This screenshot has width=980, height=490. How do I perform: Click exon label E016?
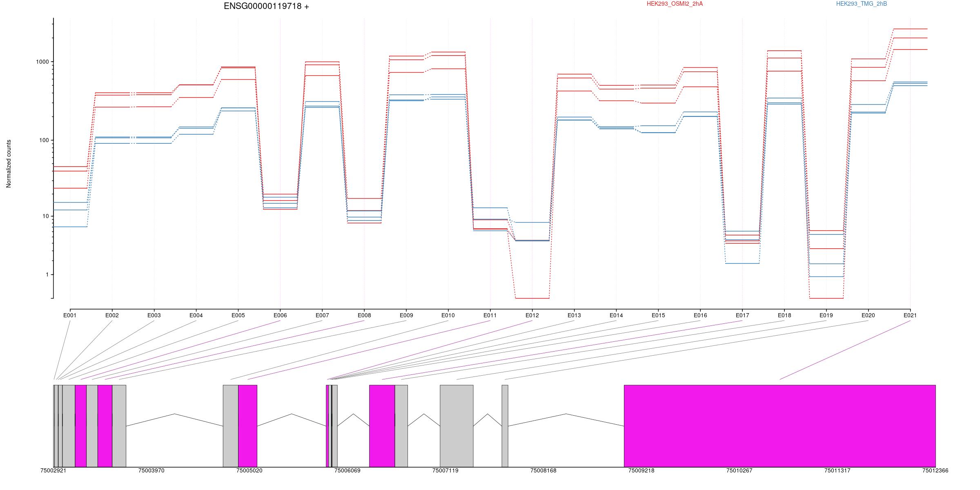tap(700, 315)
